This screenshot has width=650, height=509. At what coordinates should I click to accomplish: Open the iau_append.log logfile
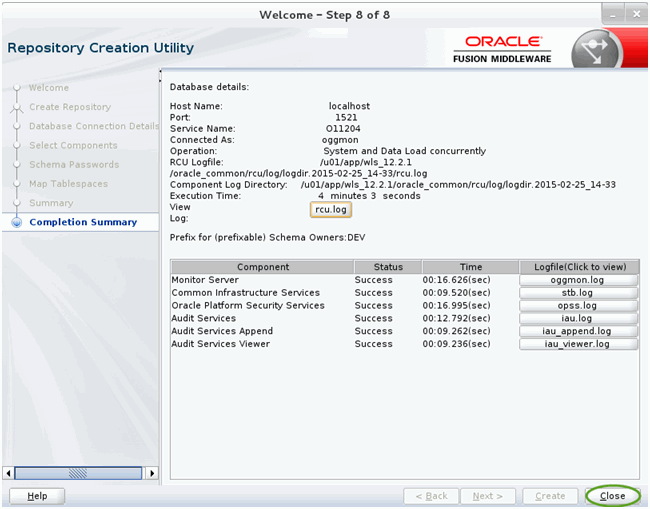578,331
